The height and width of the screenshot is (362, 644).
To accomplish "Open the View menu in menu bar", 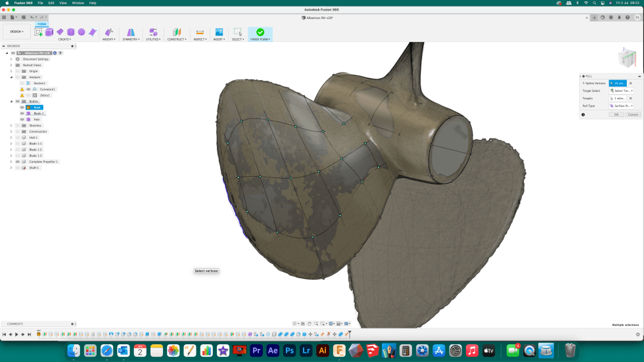I will pos(63,3).
